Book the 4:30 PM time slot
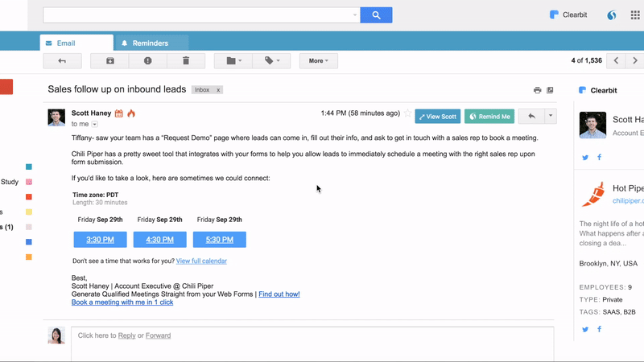Image resolution: width=644 pixels, height=362 pixels. tap(159, 240)
